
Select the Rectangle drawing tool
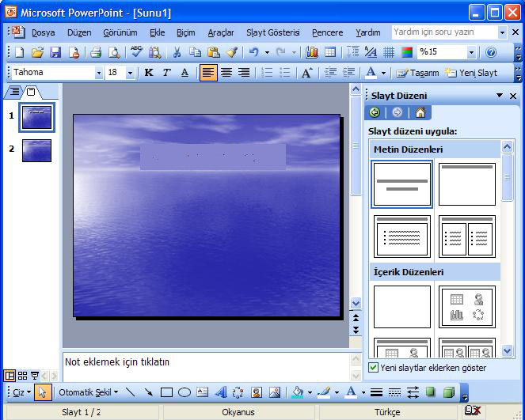point(166,392)
